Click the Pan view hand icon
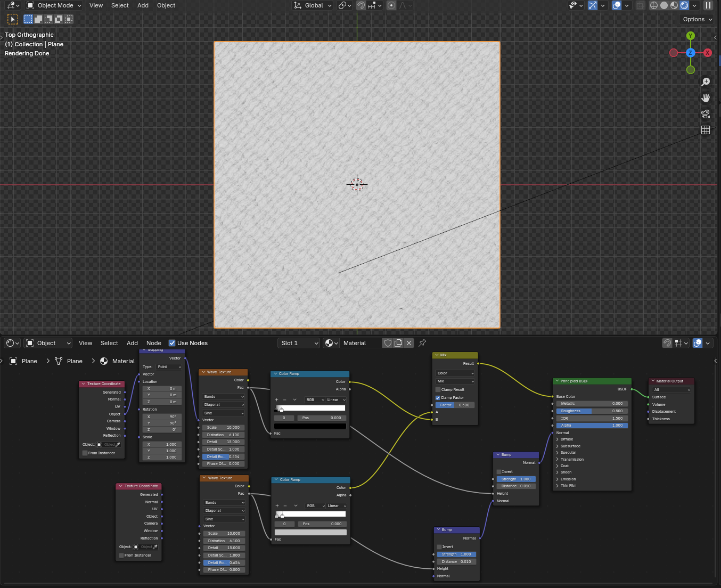The width and height of the screenshot is (721, 588). click(706, 98)
